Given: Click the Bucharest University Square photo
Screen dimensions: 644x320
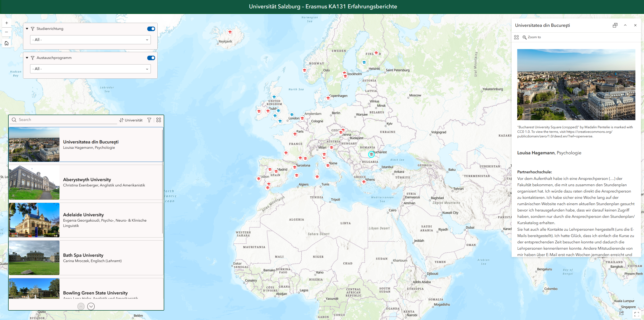Looking at the screenshot, I should click(576, 84).
